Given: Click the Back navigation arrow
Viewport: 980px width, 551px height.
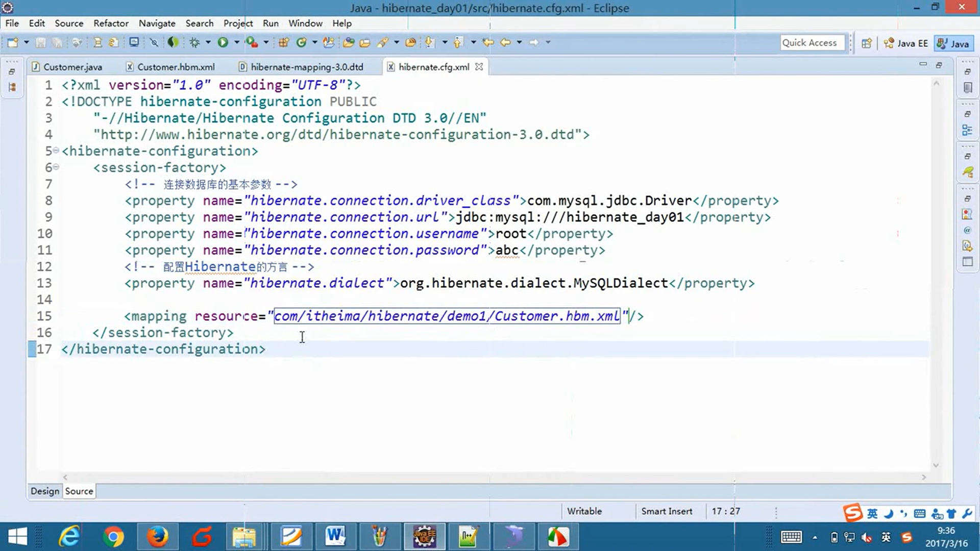Looking at the screenshot, I should [505, 42].
